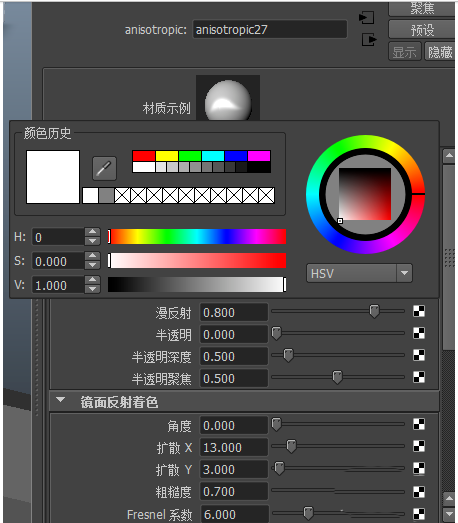Click the H value input field
This screenshot has width=458, height=523.
[58, 237]
